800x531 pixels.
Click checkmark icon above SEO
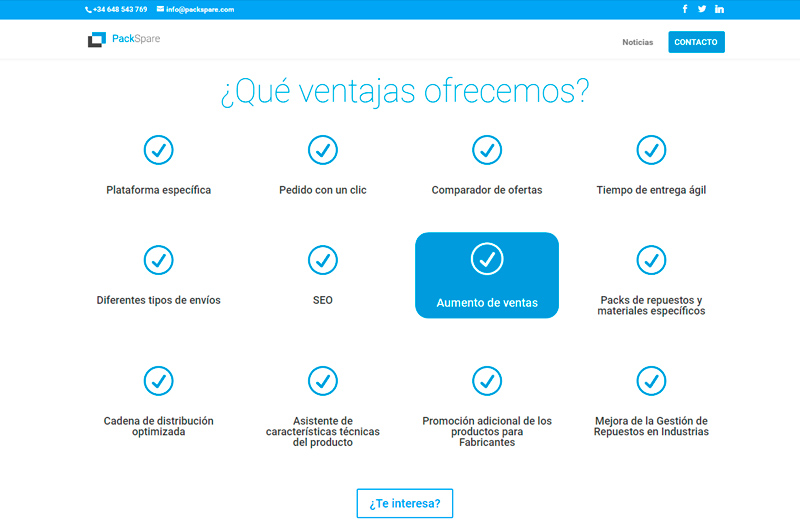click(323, 260)
